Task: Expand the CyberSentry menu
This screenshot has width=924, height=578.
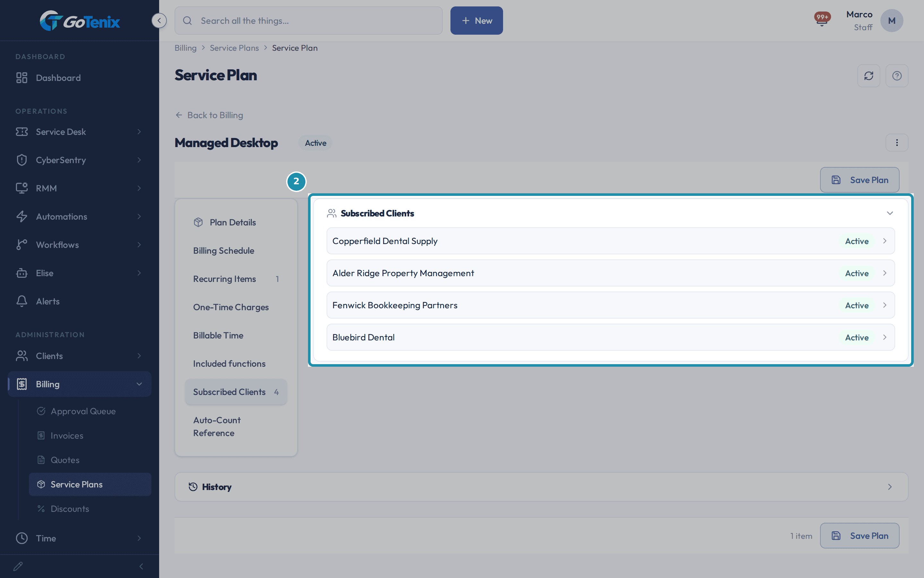Action: 80,160
